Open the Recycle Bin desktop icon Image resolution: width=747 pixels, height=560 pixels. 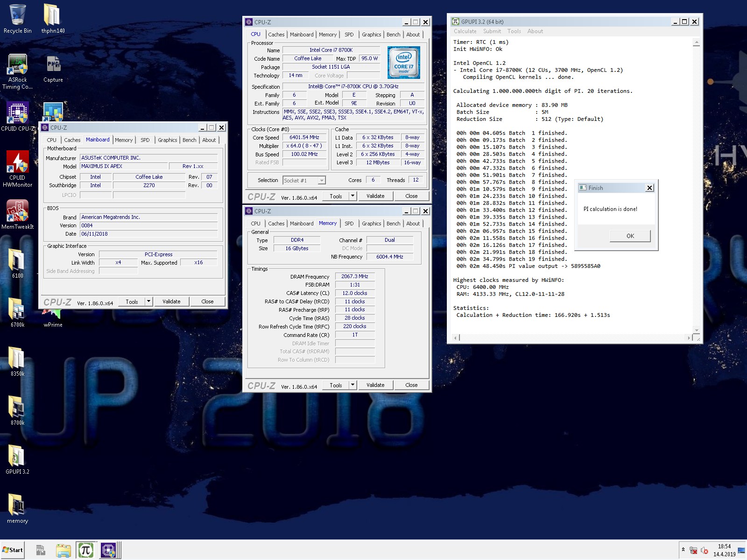17,19
